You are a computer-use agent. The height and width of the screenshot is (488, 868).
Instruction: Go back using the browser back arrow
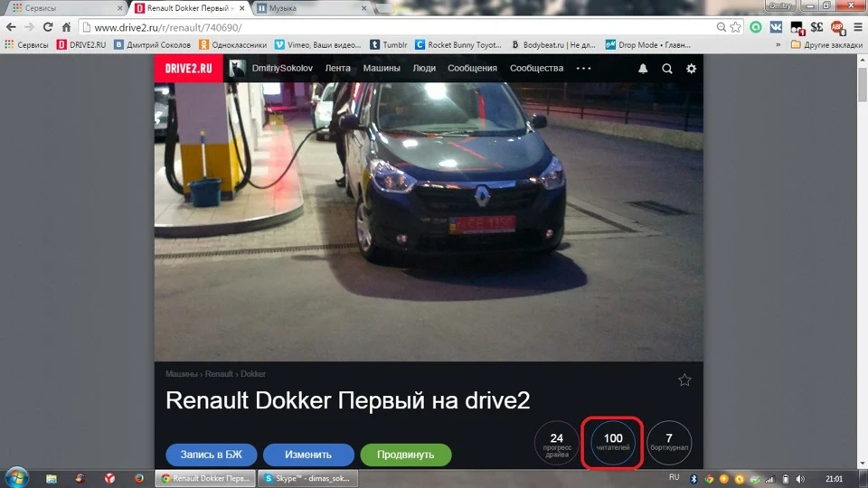(x=11, y=27)
